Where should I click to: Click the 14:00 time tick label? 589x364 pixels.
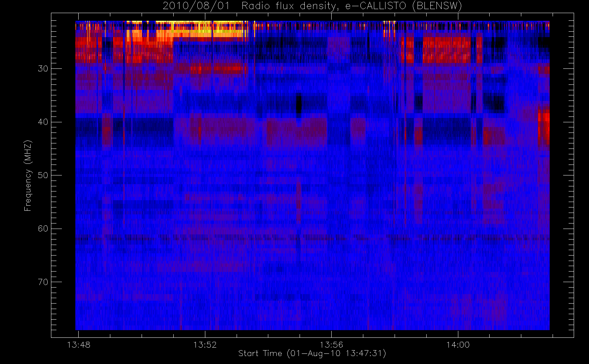(458, 345)
